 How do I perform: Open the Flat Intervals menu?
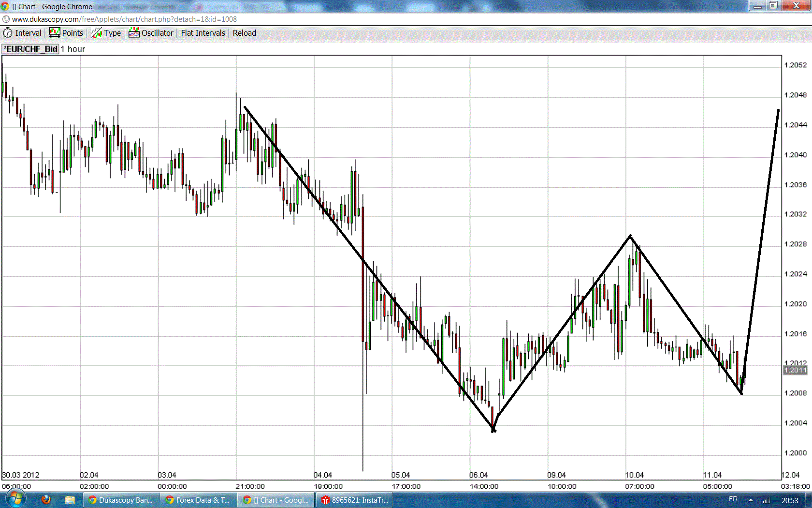pyautogui.click(x=203, y=33)
